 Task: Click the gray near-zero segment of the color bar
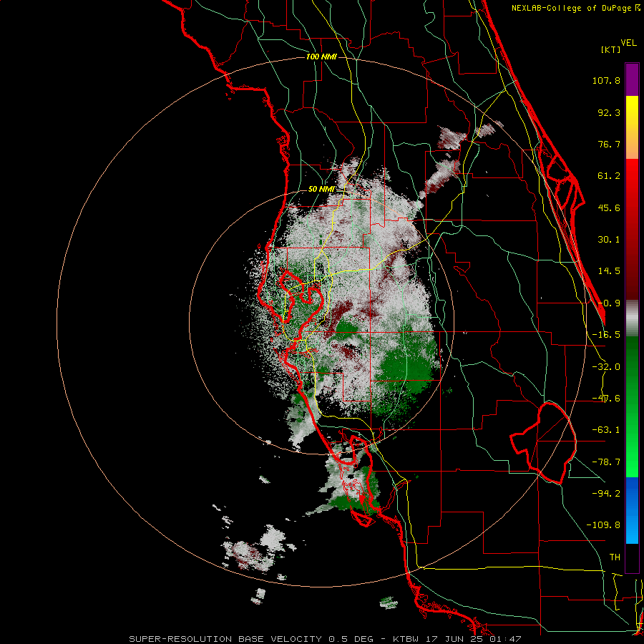[x=632, y=318]
